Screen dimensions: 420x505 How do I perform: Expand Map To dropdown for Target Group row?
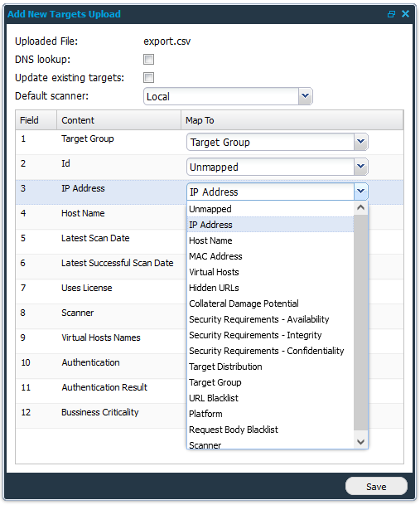(x=361, y=142)
